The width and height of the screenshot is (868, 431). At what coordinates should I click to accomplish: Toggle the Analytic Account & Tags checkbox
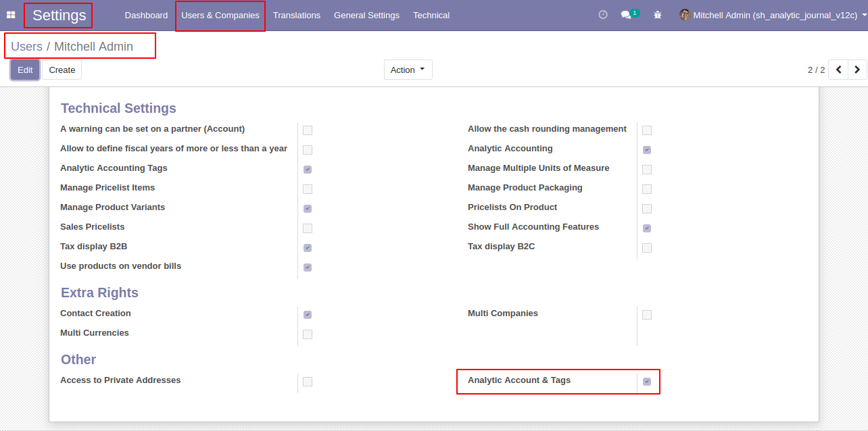[647, 382]
